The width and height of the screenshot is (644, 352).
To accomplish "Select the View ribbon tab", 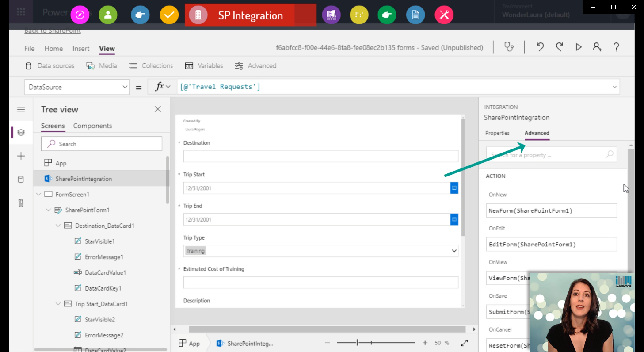I will (107, 49).
